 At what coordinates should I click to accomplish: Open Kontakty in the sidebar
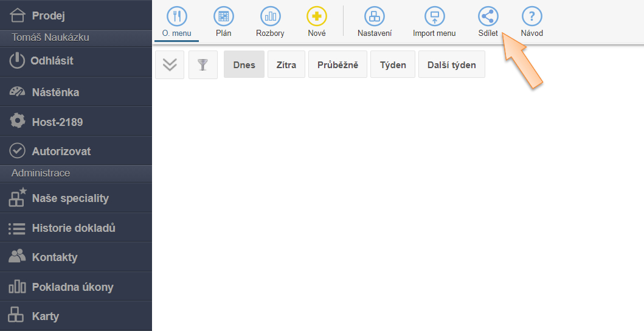tap(54, 257)
